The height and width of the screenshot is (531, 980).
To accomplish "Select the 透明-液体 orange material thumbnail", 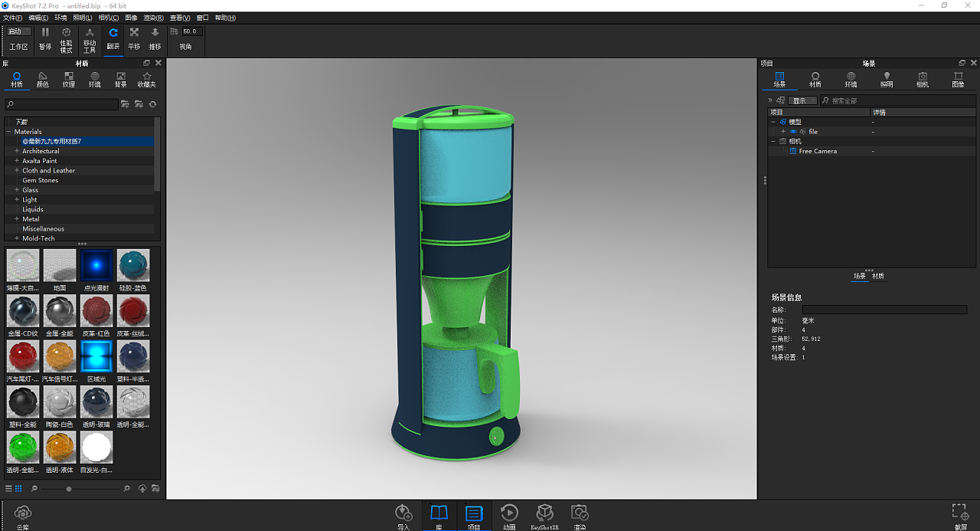I will coord(59,447).
